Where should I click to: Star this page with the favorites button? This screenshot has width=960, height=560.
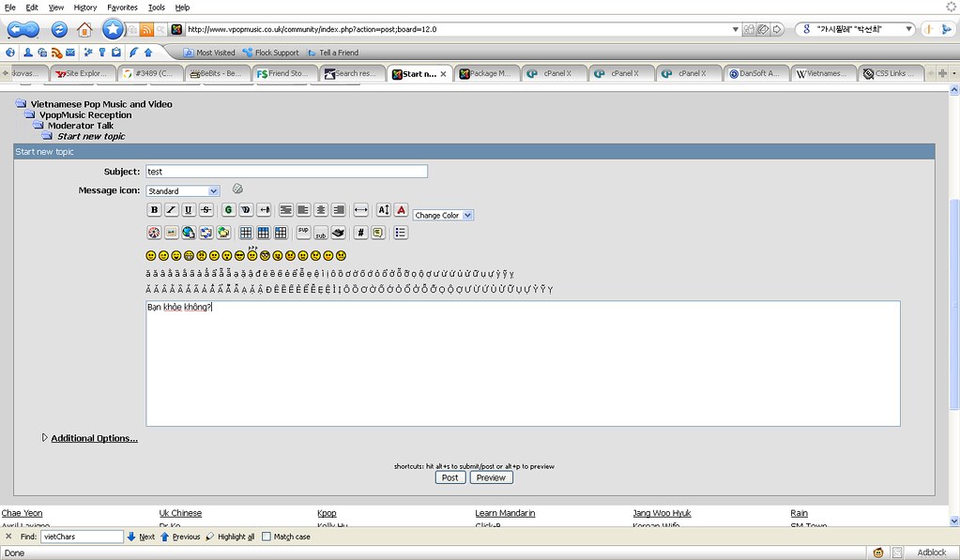[113, 29]
